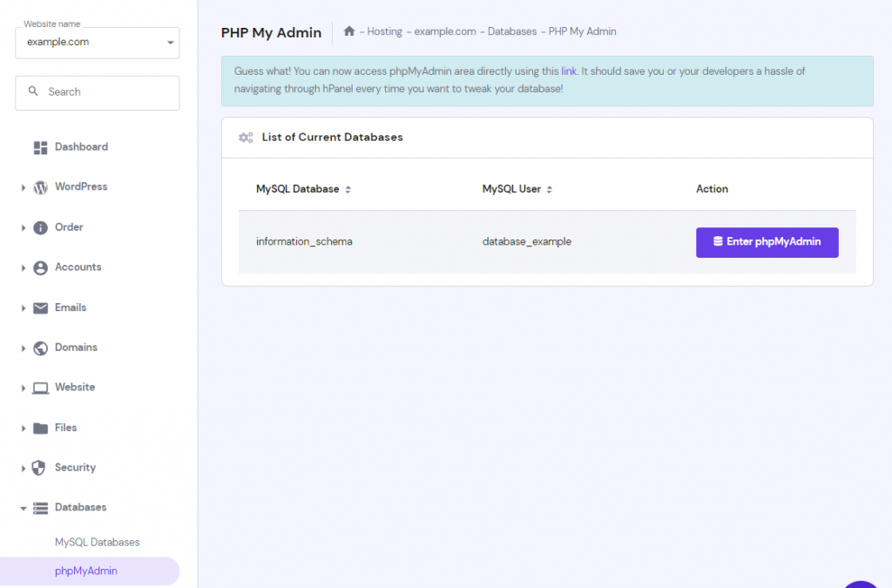Open the Emails section via envelope icon
This screenshot has height=588, width=892.
click(40, 308)
